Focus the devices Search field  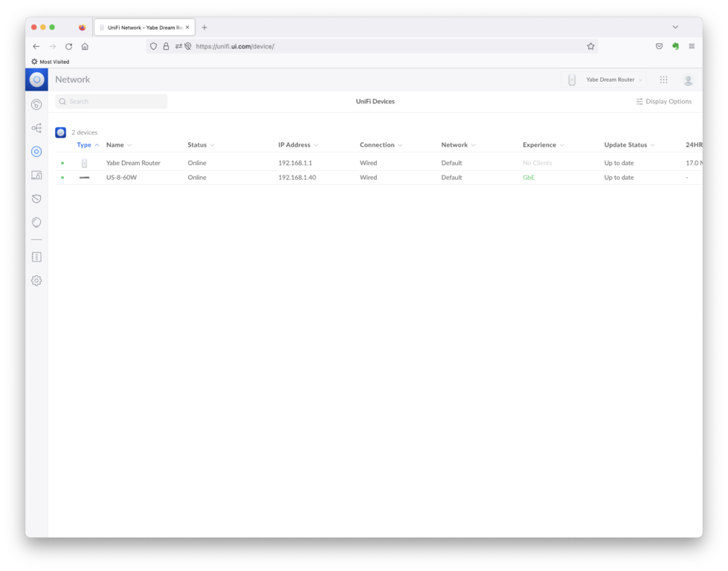(x=112, y=101)
